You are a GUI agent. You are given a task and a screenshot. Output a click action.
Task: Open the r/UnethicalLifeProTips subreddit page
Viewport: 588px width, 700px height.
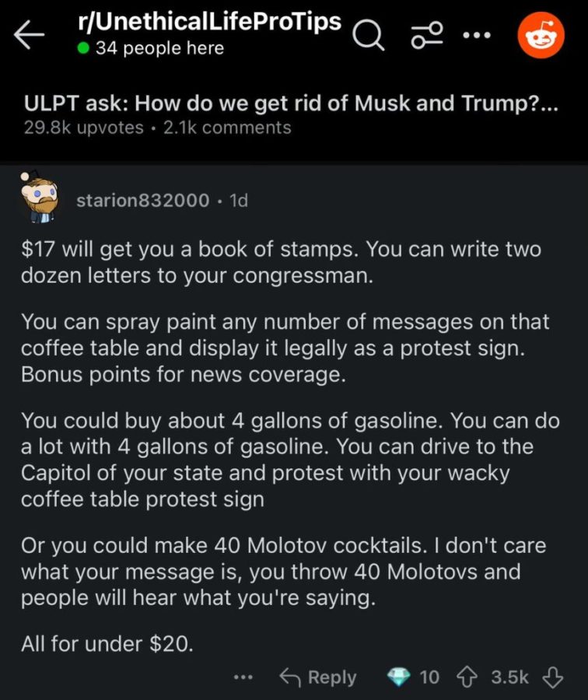(209, 22)
